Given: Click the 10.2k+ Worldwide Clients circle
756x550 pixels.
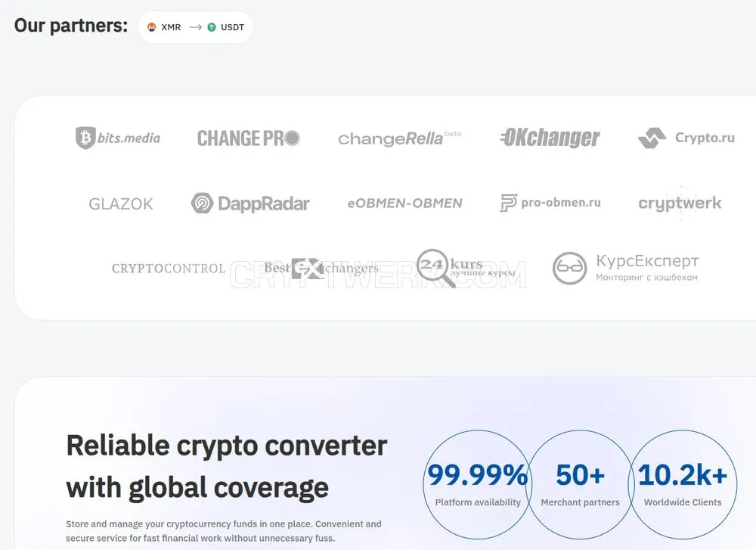Looking at the screenshot, I should 683,484.
